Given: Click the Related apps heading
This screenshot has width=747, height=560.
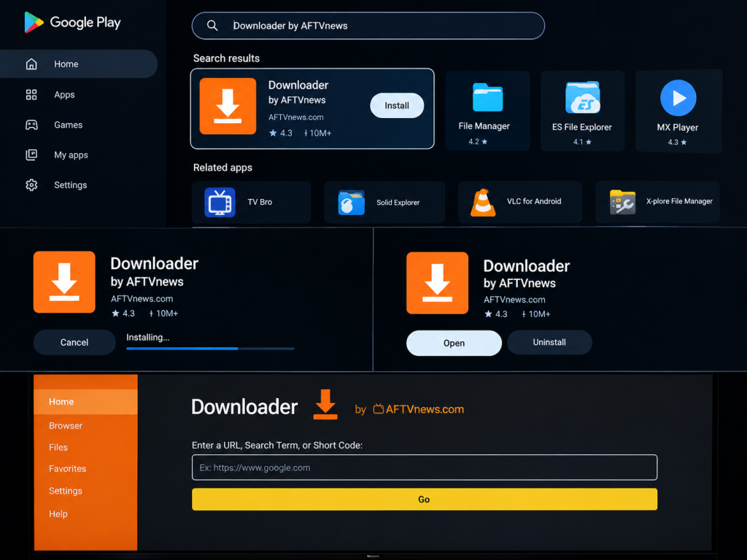Looking at the screenshot, I should pyautogui.click(x=222, y=168).
